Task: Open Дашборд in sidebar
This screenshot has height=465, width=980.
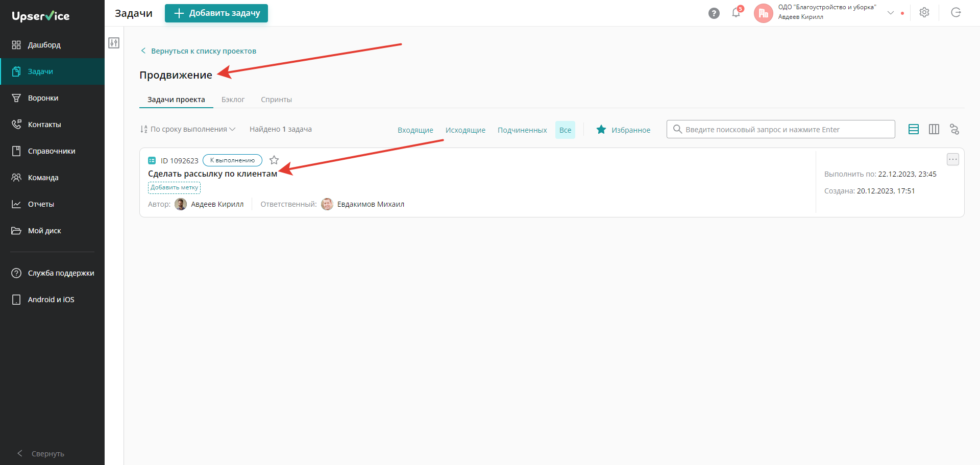Action: [52, 45]
